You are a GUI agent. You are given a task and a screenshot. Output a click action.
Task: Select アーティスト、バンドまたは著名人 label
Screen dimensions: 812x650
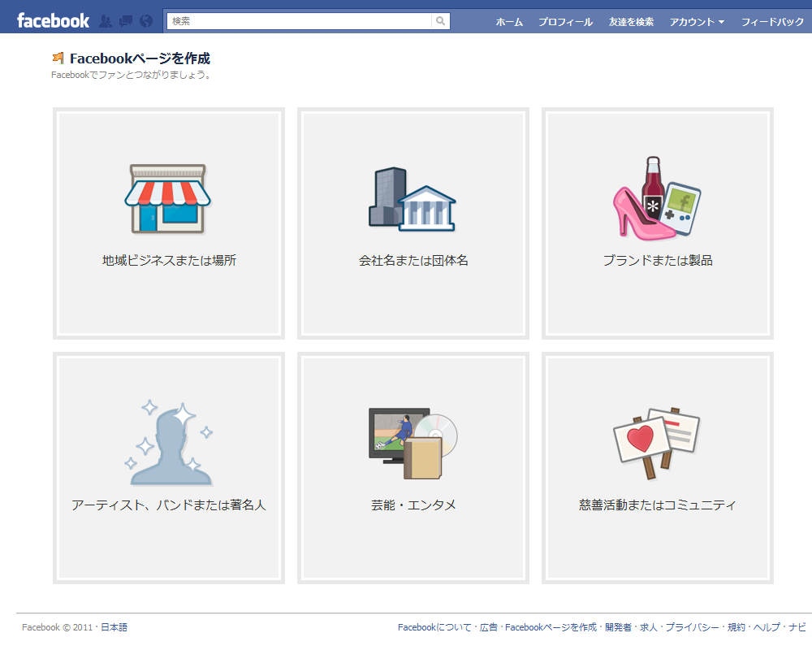169,505
